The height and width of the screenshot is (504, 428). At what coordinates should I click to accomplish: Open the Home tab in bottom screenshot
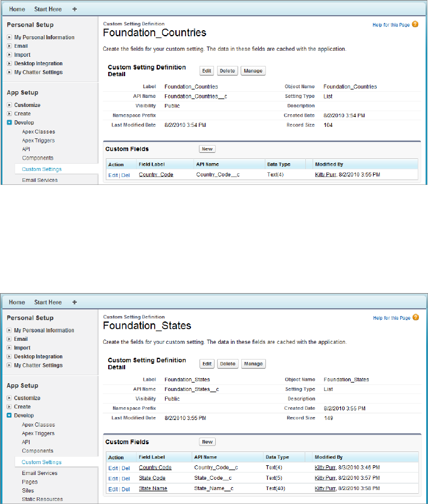(17, 302)
